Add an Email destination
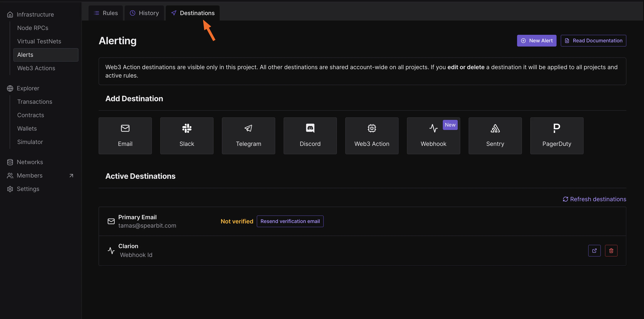The height and width of the screenshot is (319, 644). [125, 136]
